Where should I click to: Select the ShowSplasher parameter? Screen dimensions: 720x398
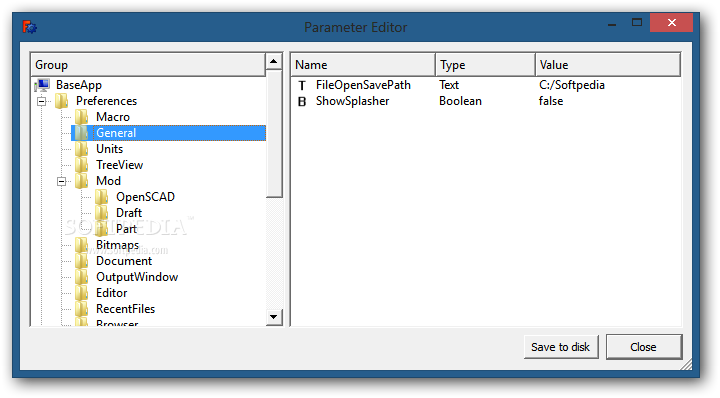[352, 101]
